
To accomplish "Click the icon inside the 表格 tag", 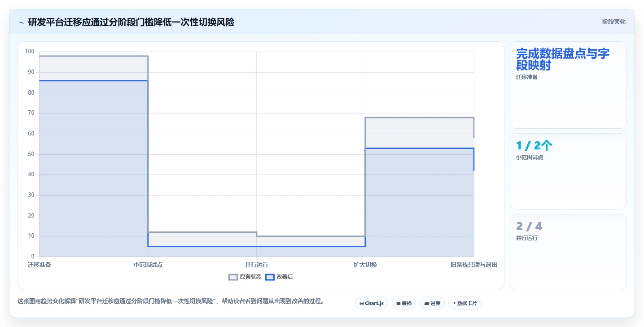I will pyautogui.click(x=398, y=304).
